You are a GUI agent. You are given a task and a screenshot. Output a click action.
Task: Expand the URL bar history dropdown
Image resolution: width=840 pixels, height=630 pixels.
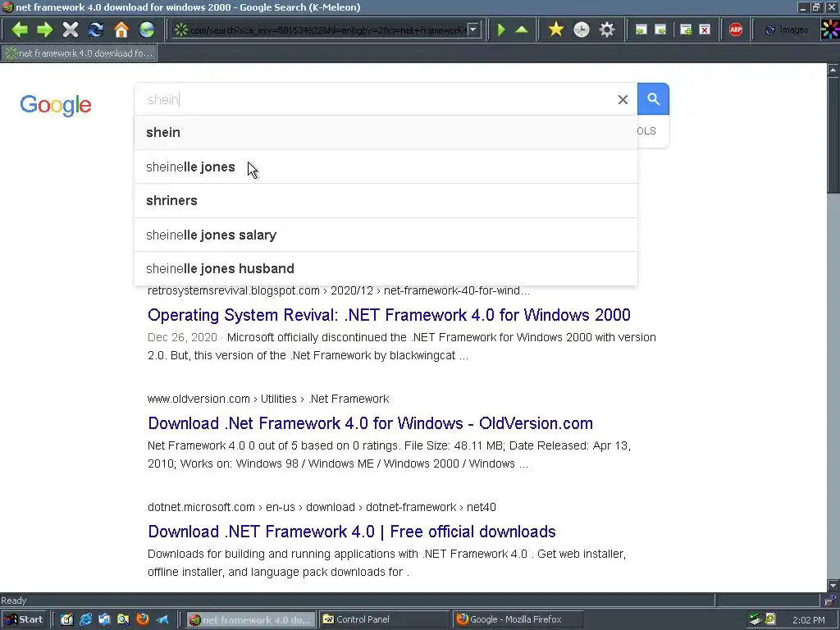(473, 30)
